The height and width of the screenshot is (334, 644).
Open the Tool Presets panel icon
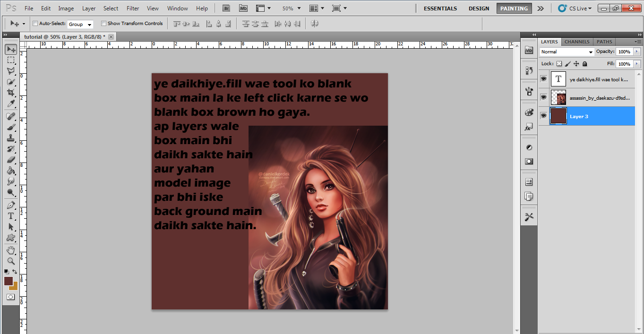[x=529, y=217]
